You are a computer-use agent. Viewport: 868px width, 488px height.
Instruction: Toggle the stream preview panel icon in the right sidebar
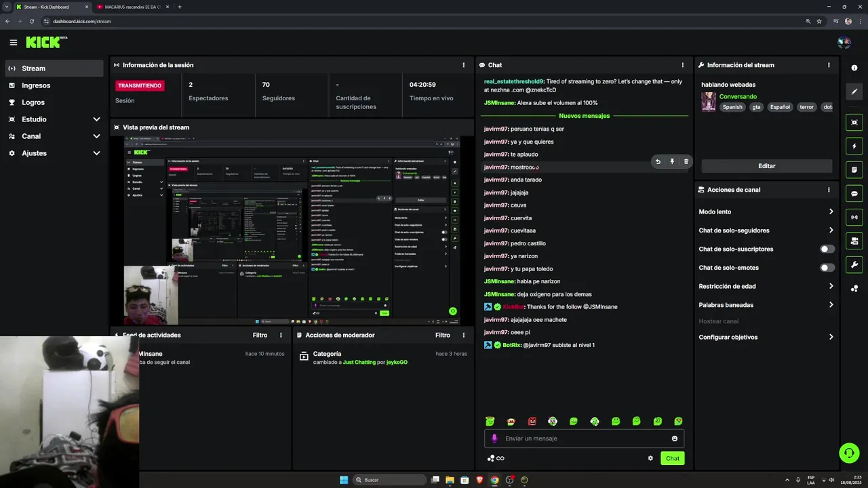point(854,123)
